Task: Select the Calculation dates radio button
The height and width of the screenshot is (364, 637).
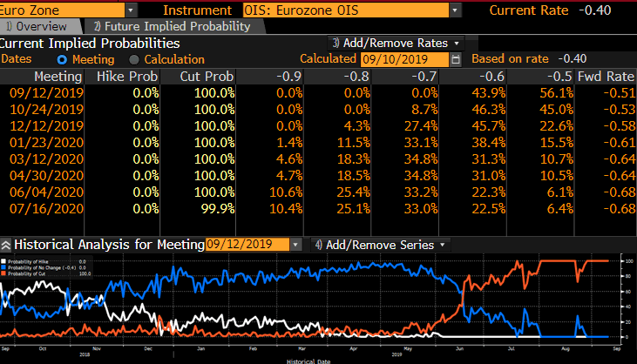Action: (133, 60)
